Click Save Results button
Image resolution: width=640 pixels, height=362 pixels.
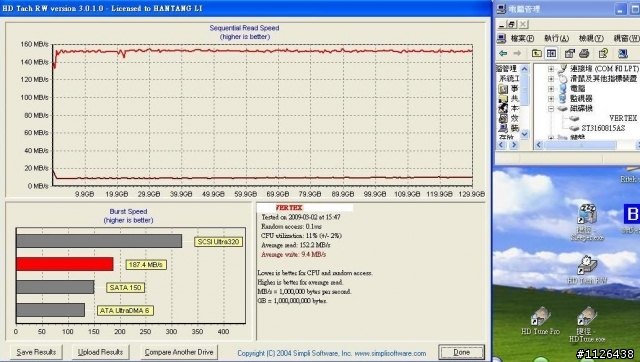36,352
